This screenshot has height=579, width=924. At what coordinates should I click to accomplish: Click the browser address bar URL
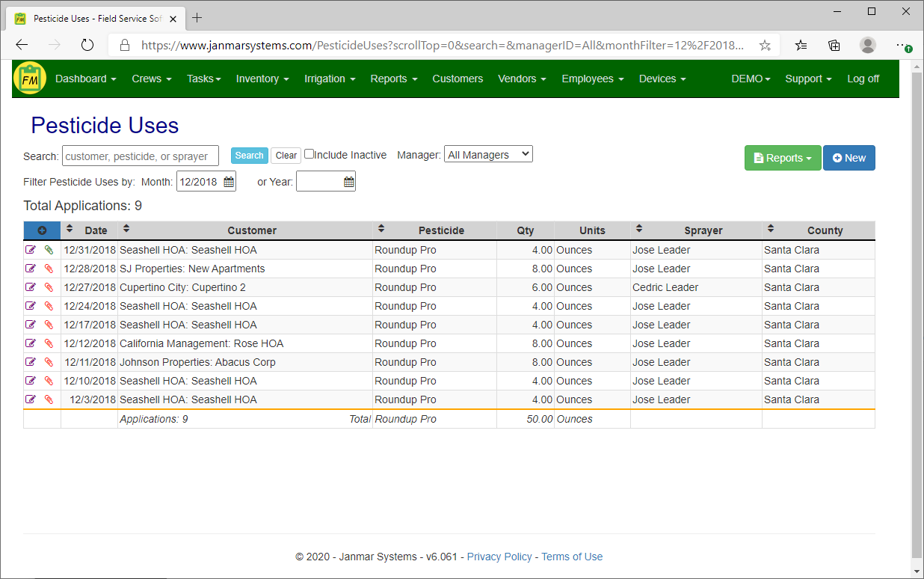coord(443,45)
